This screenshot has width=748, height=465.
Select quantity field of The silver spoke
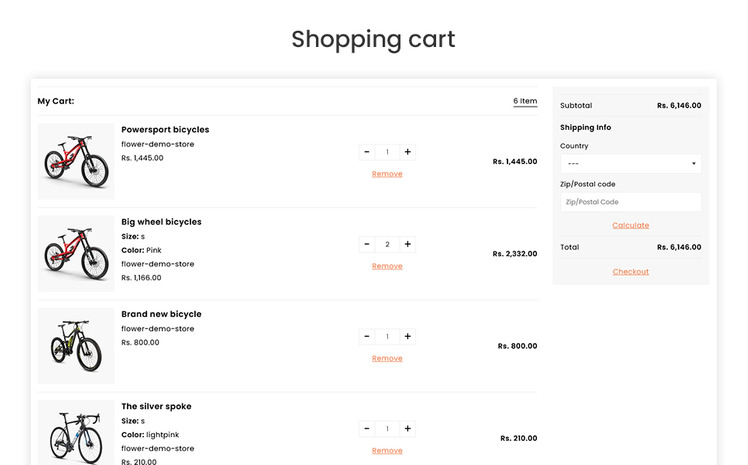[387, 428]
